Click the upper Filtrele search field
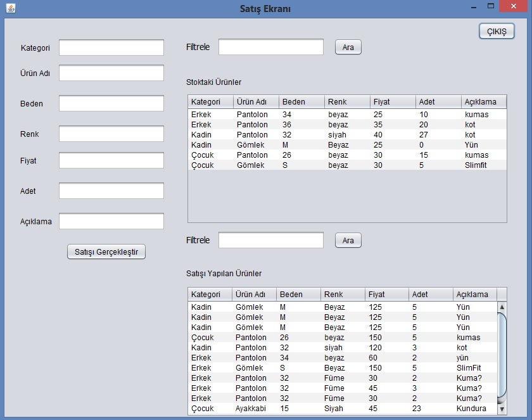 [270, 48]
